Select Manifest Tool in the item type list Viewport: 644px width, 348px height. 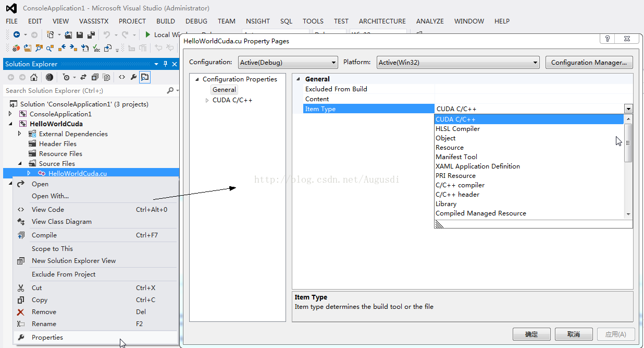tap(529, 157)
